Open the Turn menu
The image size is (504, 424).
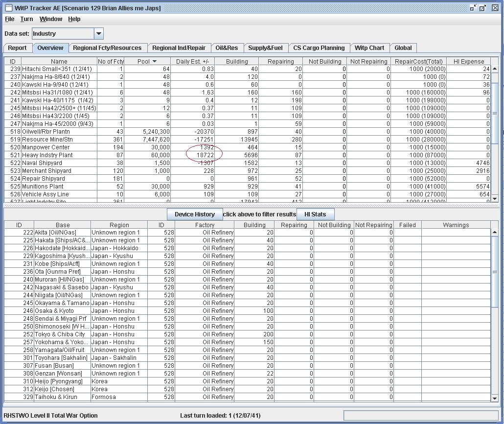pyautogui.click(x=26, y=19)
